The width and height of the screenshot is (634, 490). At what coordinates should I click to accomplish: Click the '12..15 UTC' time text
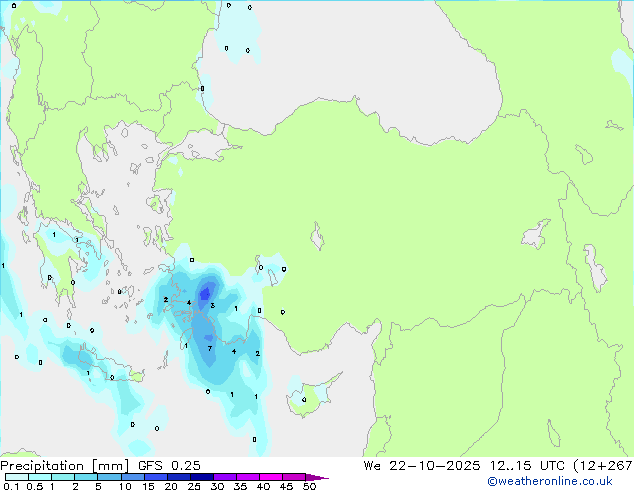(527, 466)
